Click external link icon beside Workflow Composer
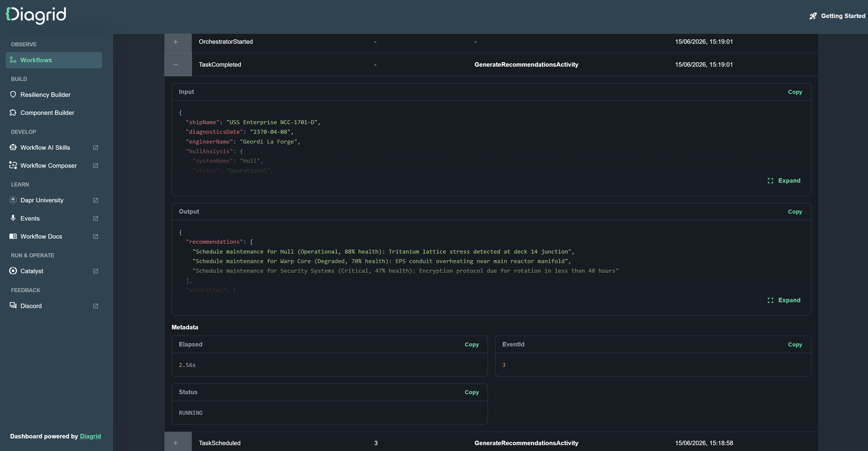868x451 pixels. [x=96, y=166]
